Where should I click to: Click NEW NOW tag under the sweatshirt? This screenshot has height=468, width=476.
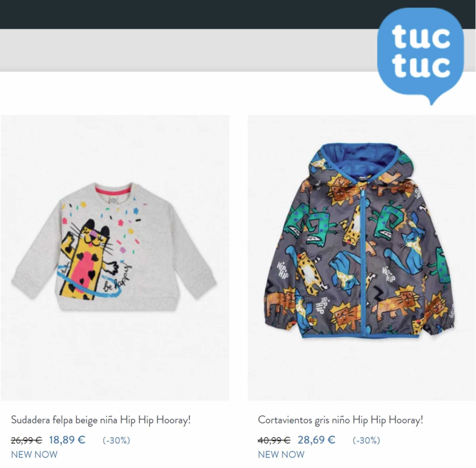(34, 454)
